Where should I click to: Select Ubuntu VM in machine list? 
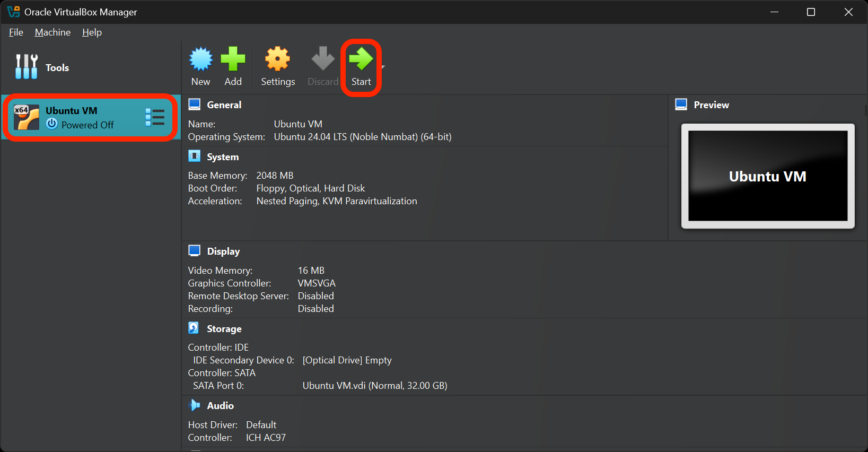pyautogui.click(x=80, y=117)
